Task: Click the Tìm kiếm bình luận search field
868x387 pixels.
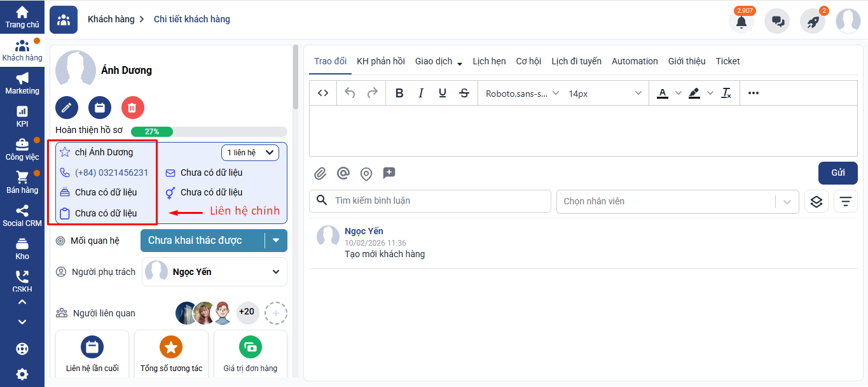Action: click(439, 201)
